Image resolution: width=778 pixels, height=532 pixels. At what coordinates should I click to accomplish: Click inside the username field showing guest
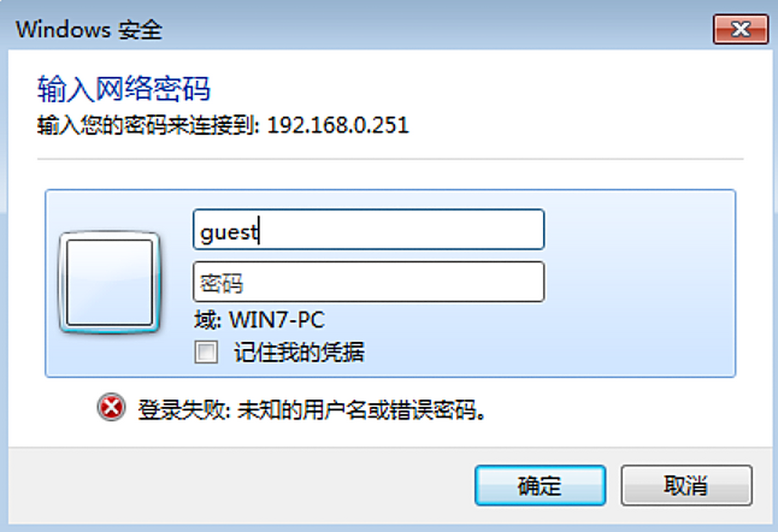pyautogui.click(x=368, y=229)
